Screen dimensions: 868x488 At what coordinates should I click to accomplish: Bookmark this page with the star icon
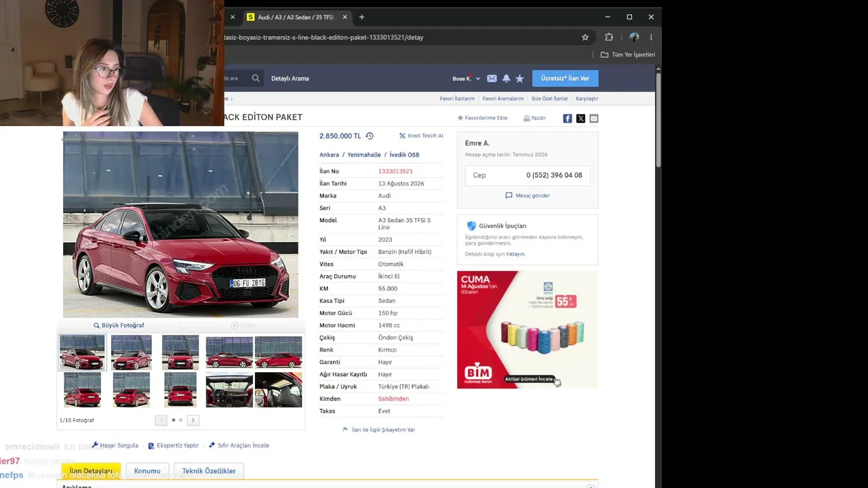pyautogui.click(x=585, y=37)
